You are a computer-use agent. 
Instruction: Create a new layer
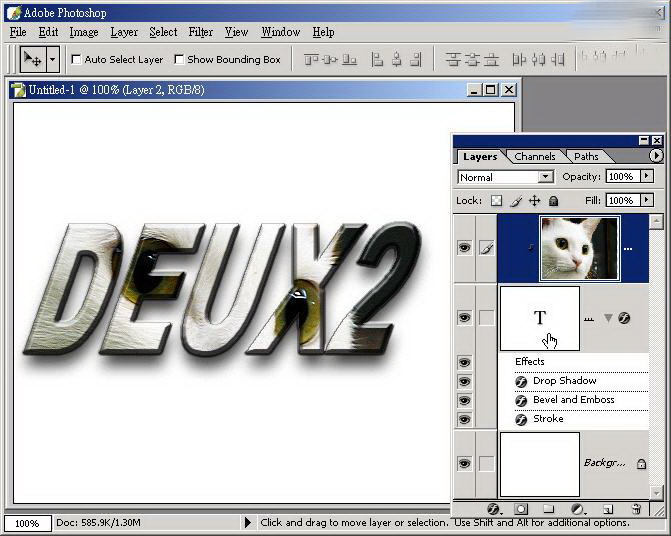point(608,509)
